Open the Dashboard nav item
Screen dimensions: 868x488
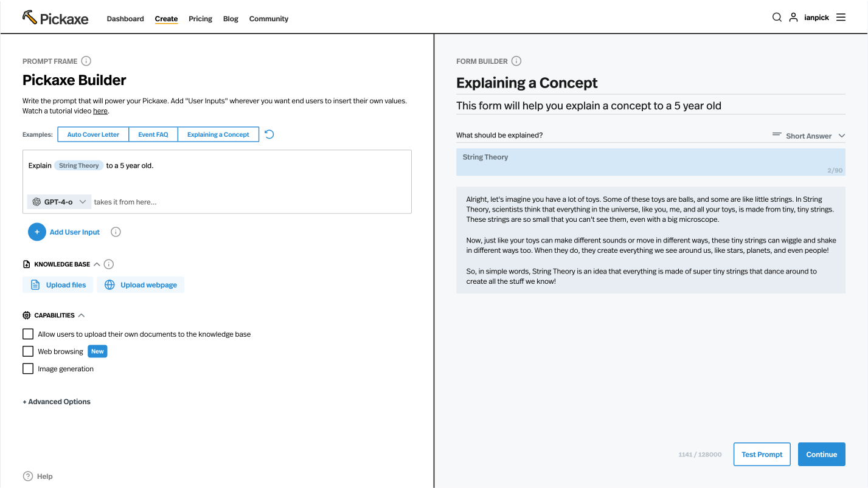point(125,19)
